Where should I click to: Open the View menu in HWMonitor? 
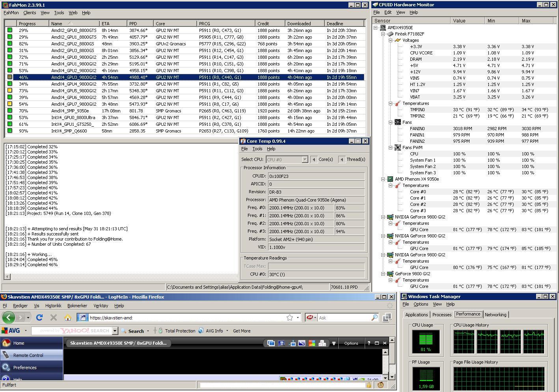pos(401,12)
